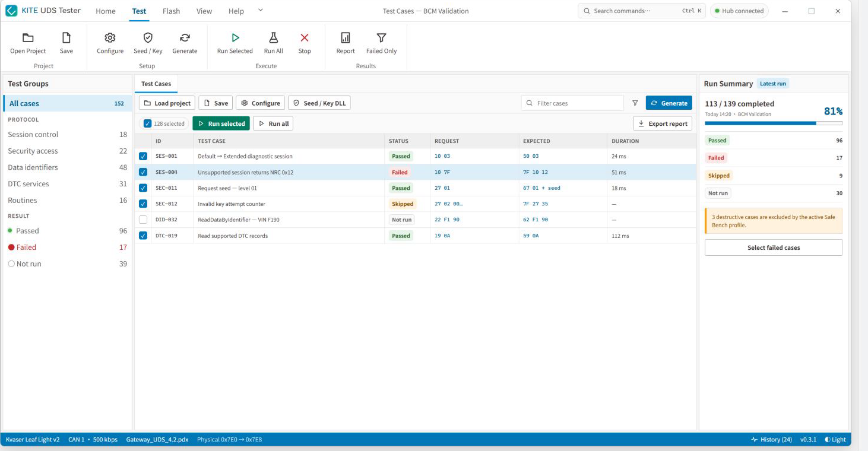The image size is (868, 451).
Task: Click the Configure button in panel toolbar
Action: (x=260, y=103)
